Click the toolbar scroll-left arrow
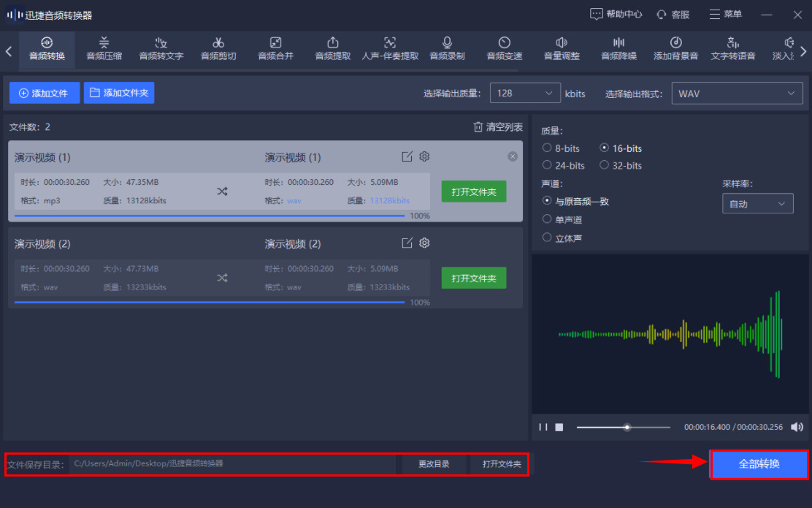Screen dimensions: 812x508 [9, 51]
